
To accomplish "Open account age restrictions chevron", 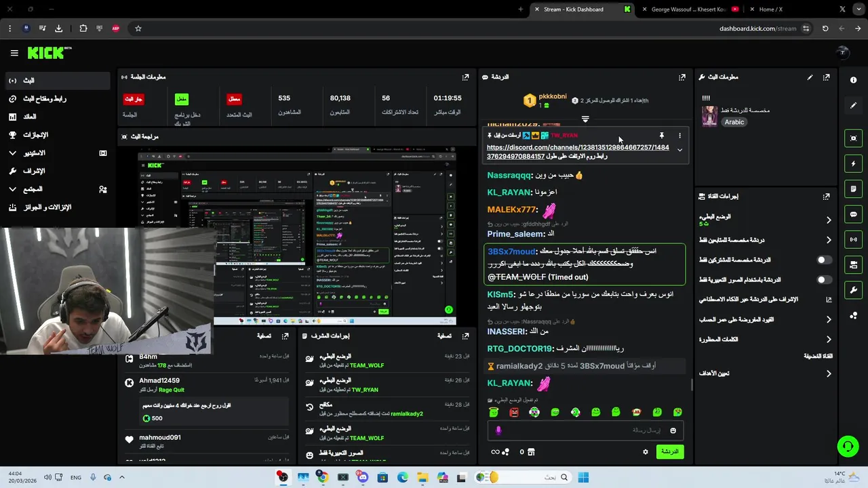I will point(828,319).
